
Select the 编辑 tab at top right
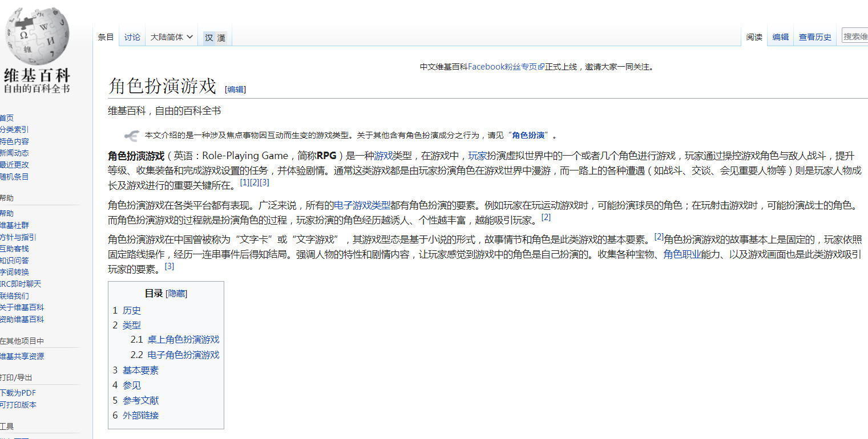tap(780, 37)
